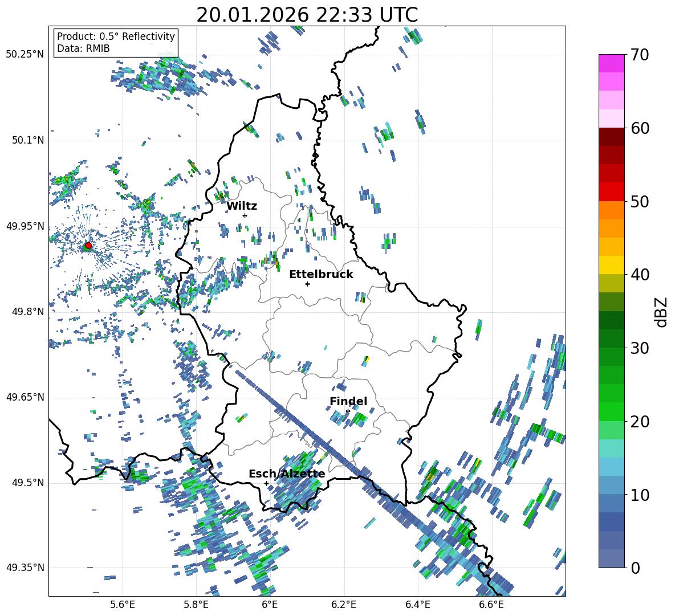Click the 5.8°E longitude label
This screenshot has height=616, width=675.
[x=196, y=605]
